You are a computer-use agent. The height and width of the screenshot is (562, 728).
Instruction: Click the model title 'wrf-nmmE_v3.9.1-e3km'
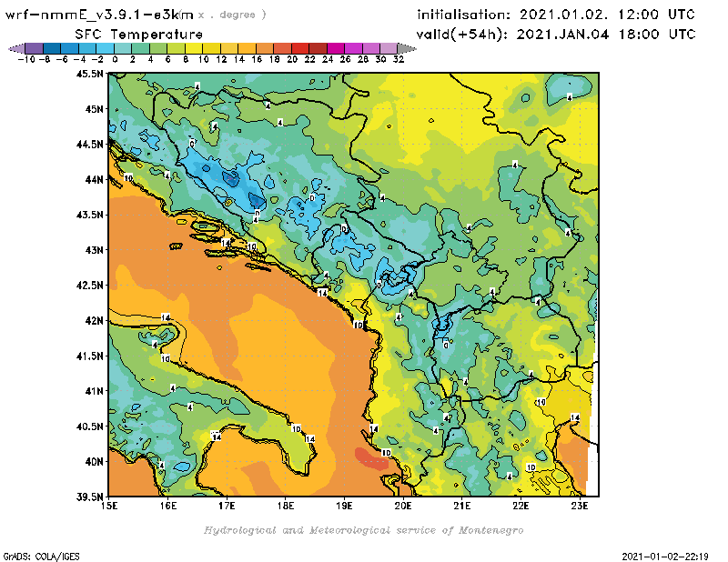point(99,15)
